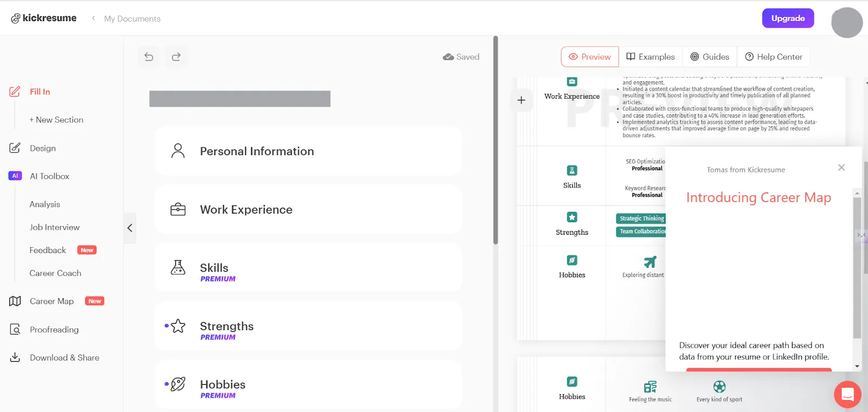This screenshot has height=412, width=868.
Task: Click the airplane hobby icon
Action: pos(649,262)
